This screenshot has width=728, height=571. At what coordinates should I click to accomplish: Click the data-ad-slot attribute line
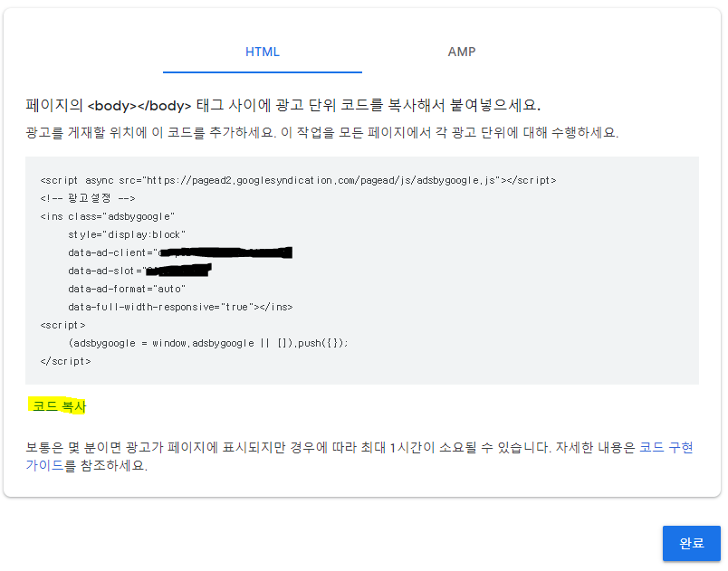(139, 271)
